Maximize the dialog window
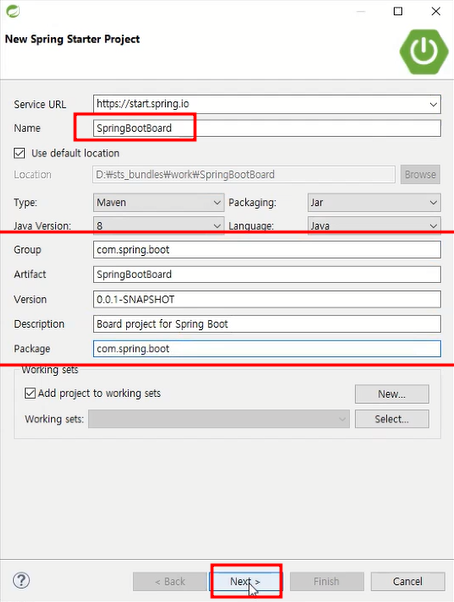This screenshot has width=454, height=602. coord(398,11)
